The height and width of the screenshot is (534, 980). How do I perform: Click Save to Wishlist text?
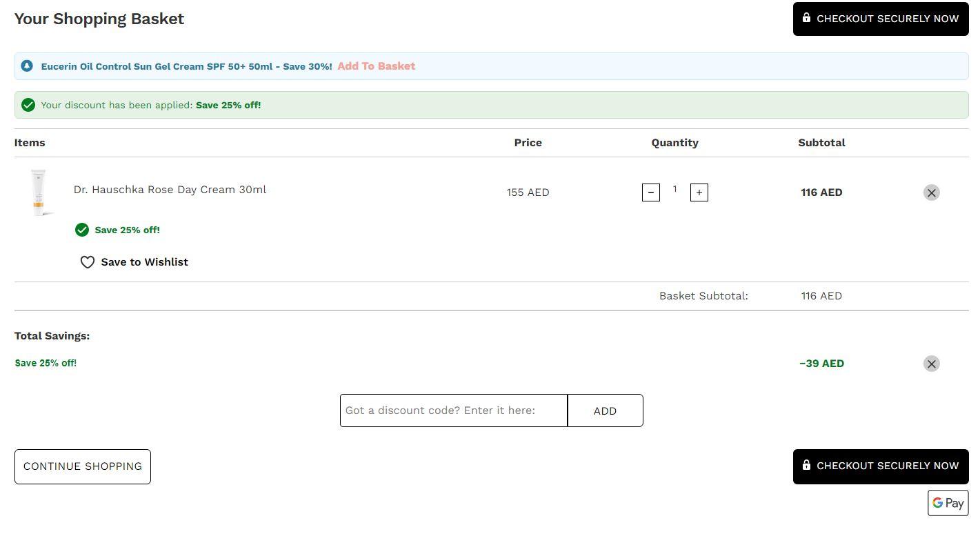(x=145, y=262)
